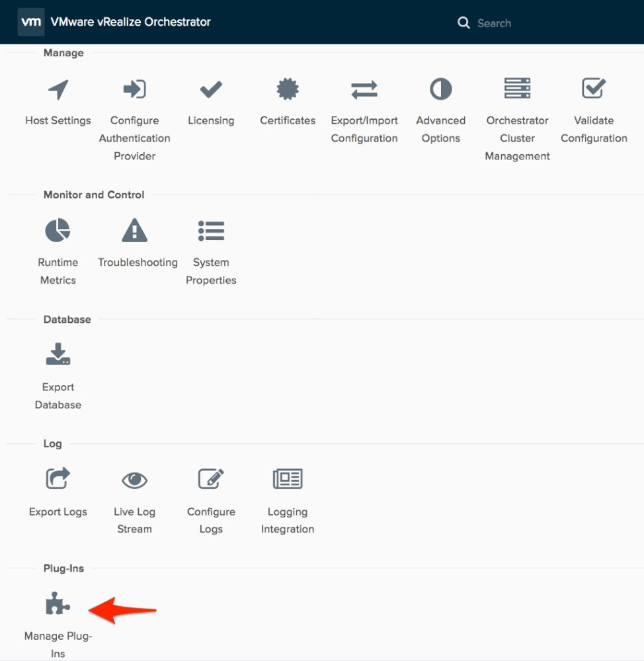The height and width of the screenshot is (661, 644).
Task: Open the Configure Logs pencil icon
Action: click(x=211, y=478)
